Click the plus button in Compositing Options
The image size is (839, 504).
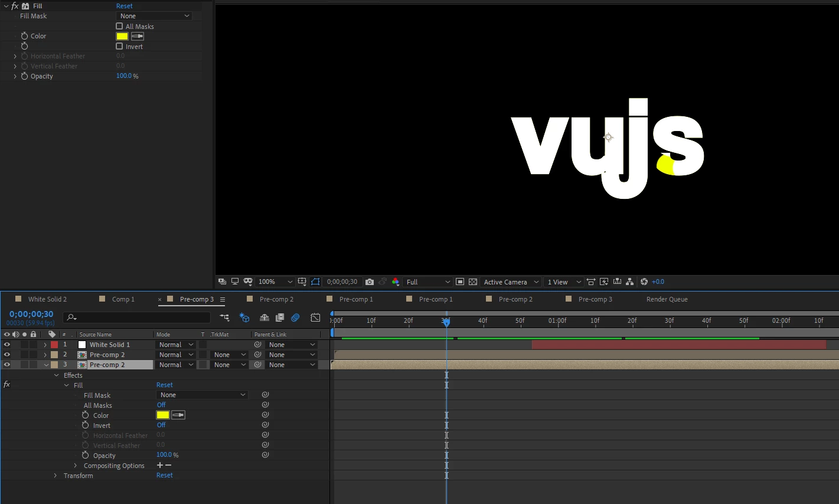[x=159, y=465]
